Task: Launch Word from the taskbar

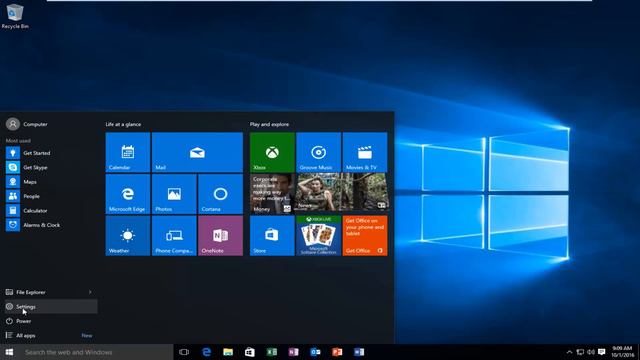Action: click(x=359, y=352)
